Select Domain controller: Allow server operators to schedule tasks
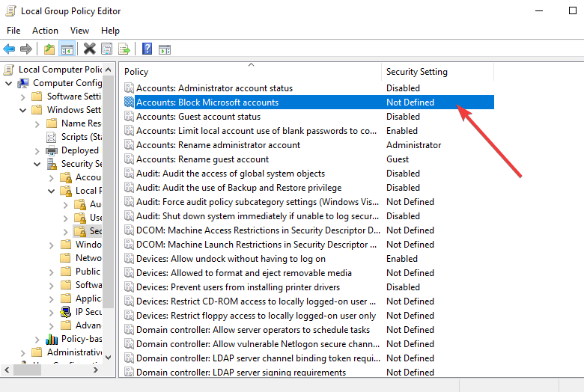The width and height of the screenshot is (584, 392). click(308, 330)
